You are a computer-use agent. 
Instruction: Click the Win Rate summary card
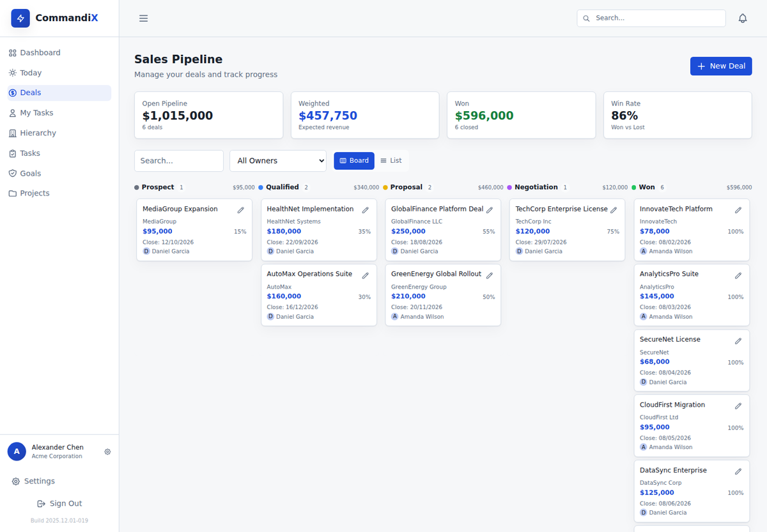click(x=678, y=115)
